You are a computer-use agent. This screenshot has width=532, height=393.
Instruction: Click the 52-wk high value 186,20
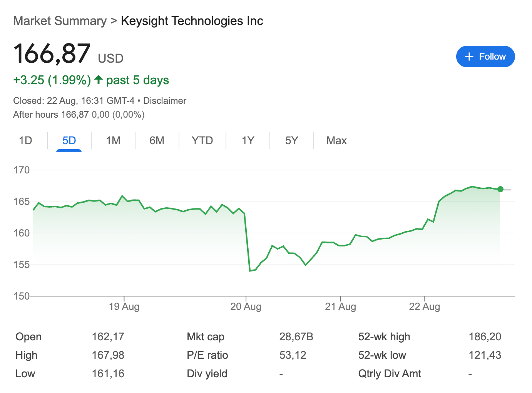click(x=485, y=336)
